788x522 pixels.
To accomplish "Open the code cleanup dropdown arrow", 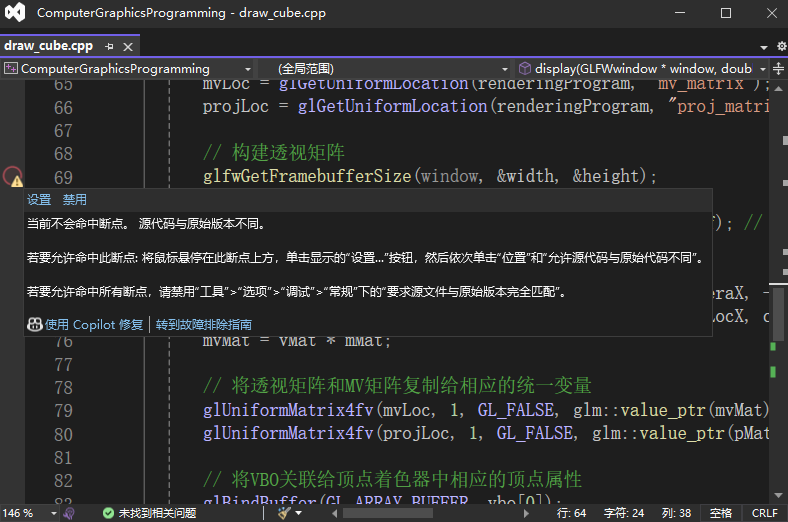I will click(x=299, y=513).
